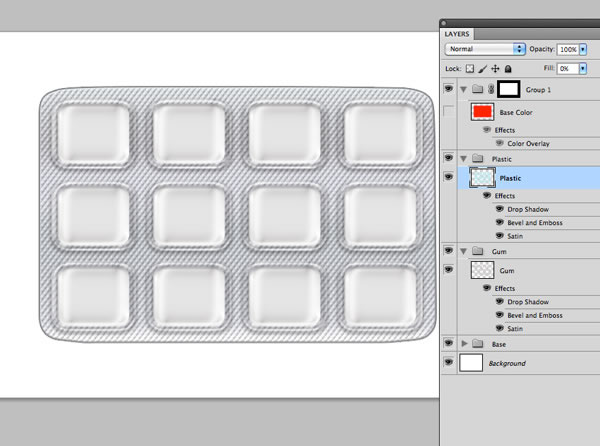The image size is (600, 446).
Task: Disable Gum layer Bevel and Emboss eye
Action: (499, 315)
